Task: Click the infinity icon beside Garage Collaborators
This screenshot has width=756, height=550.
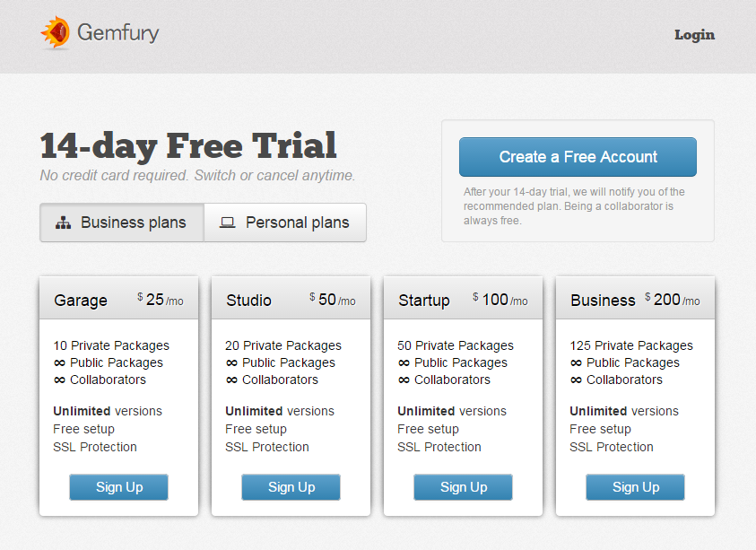Action: point(59,380)
